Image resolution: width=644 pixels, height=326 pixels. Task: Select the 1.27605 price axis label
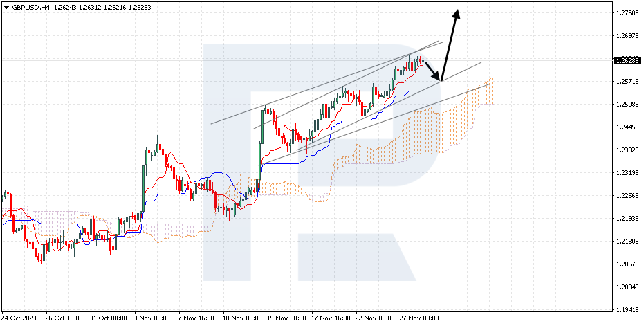pos(626,13)
